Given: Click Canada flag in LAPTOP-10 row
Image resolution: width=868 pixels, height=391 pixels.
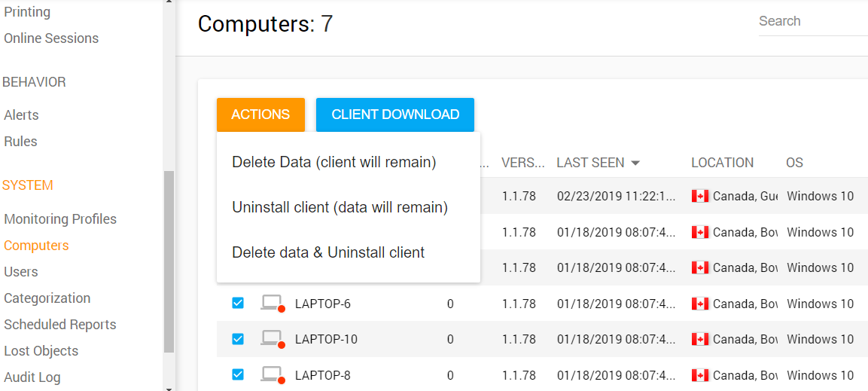Looking at the screenshot, I should (x=700, y=339).
